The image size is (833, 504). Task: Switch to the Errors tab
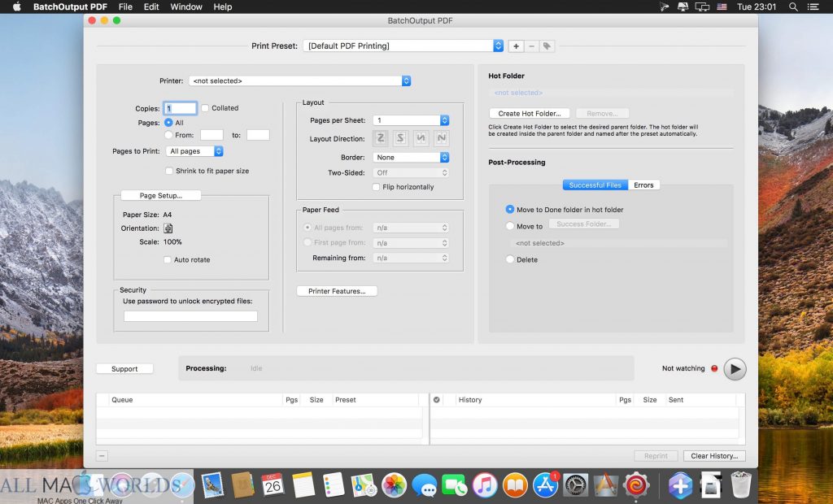point(644,185)
